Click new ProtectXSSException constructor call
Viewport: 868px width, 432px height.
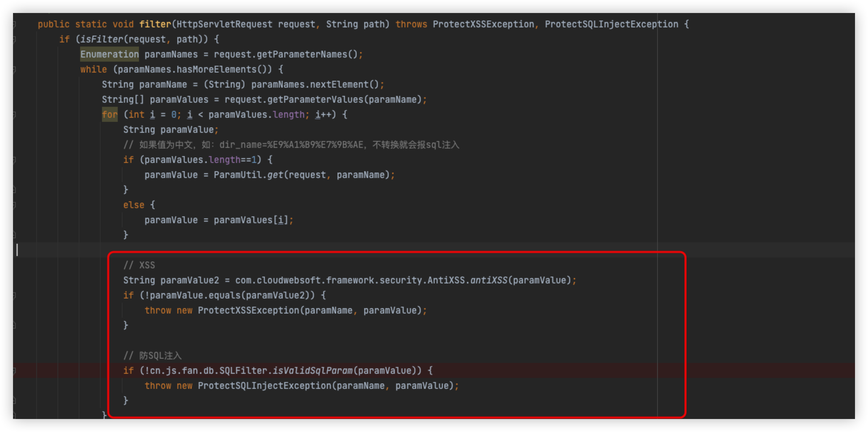coord(248,310)
